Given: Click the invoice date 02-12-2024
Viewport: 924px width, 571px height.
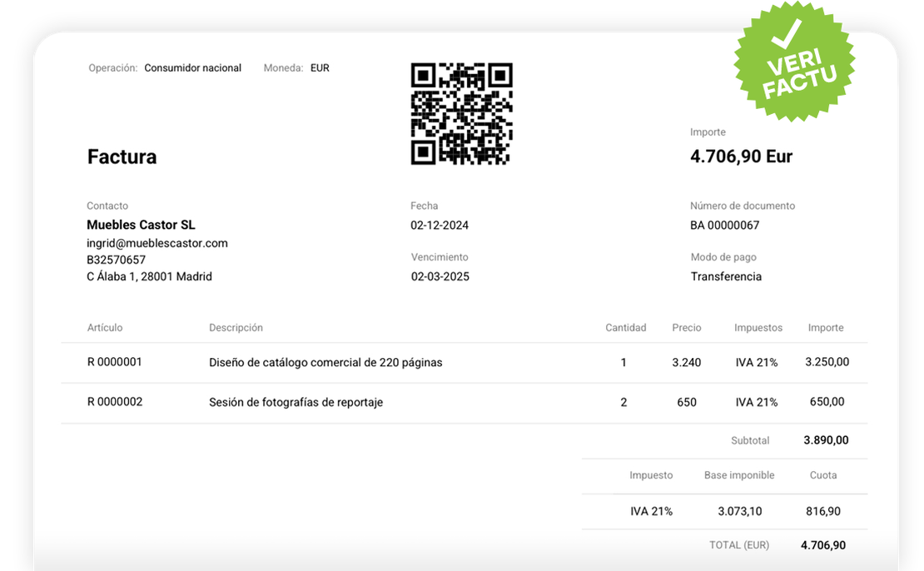Looking at the screenshot, I should (x=440, y=225).
